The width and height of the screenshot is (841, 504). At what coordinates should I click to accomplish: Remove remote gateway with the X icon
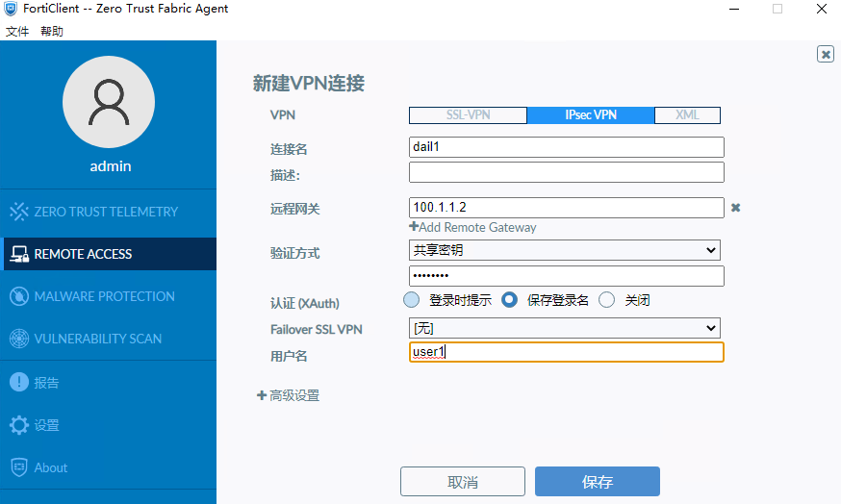(735, 208)
